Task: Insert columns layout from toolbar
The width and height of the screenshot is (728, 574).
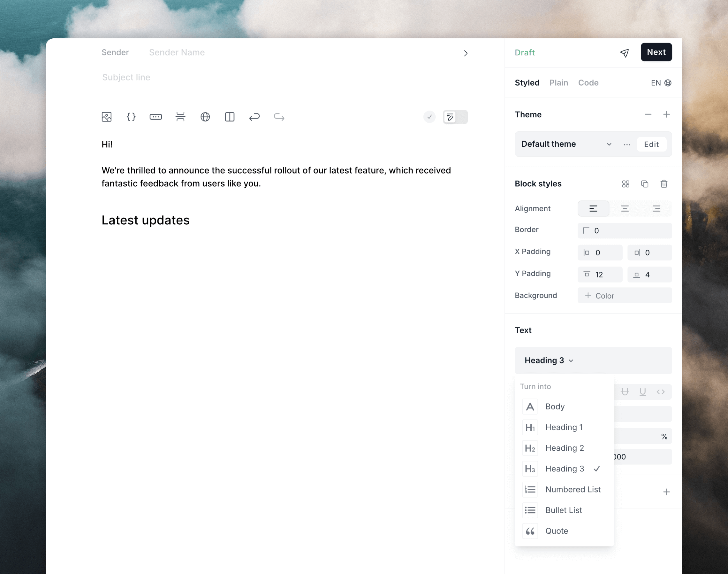Action: tap(230, 117)
